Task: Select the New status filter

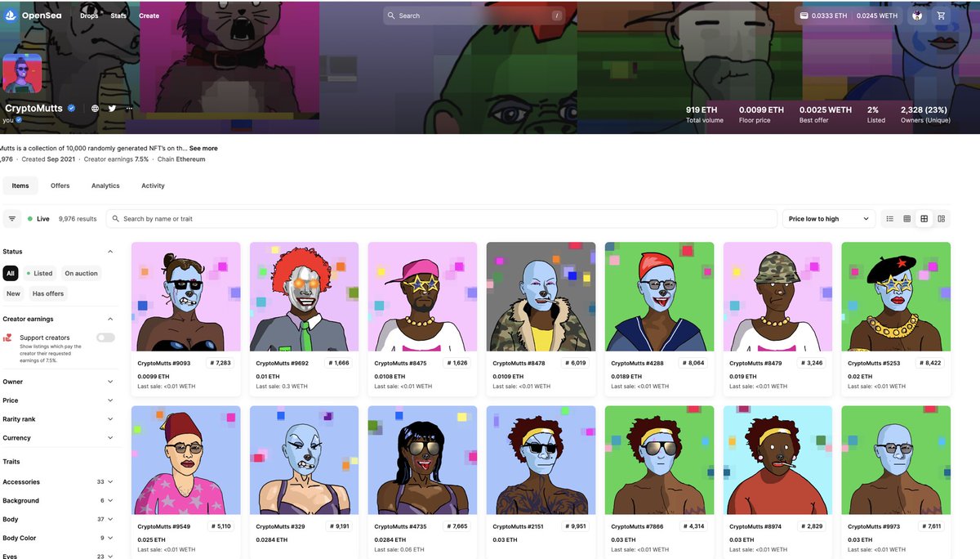Action: (13, 293)
